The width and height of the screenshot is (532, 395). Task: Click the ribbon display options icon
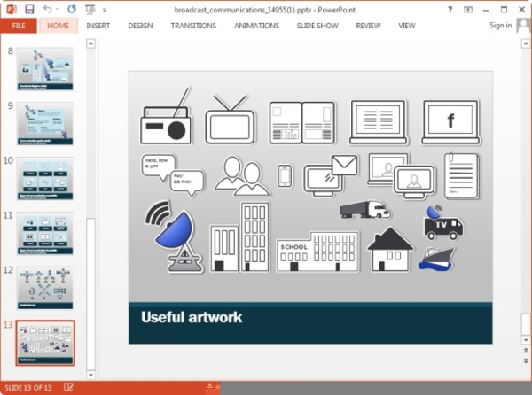(x=470, y=9)
